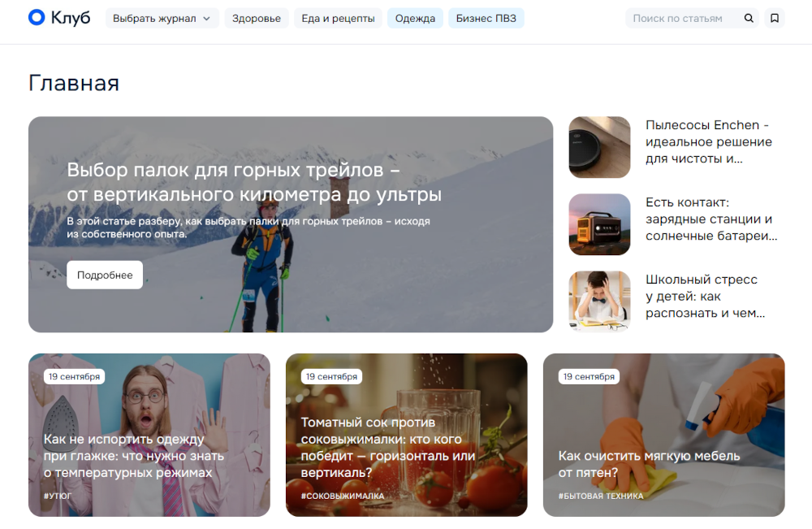This screenshot has height=529, width=812.
Task: Click the #БЫТОВАЯ ТЕХНИКА hashtag
Action: coord(601,496)
